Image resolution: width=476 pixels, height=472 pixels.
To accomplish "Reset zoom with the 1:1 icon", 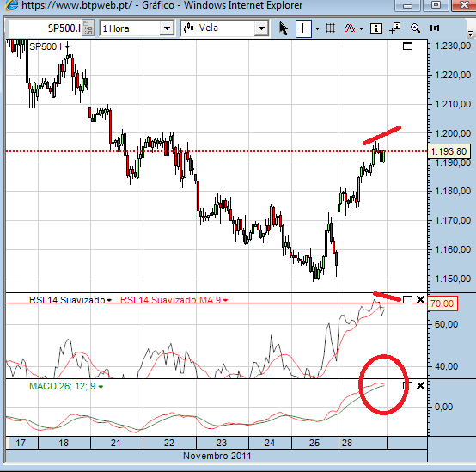I will (435, 28).
